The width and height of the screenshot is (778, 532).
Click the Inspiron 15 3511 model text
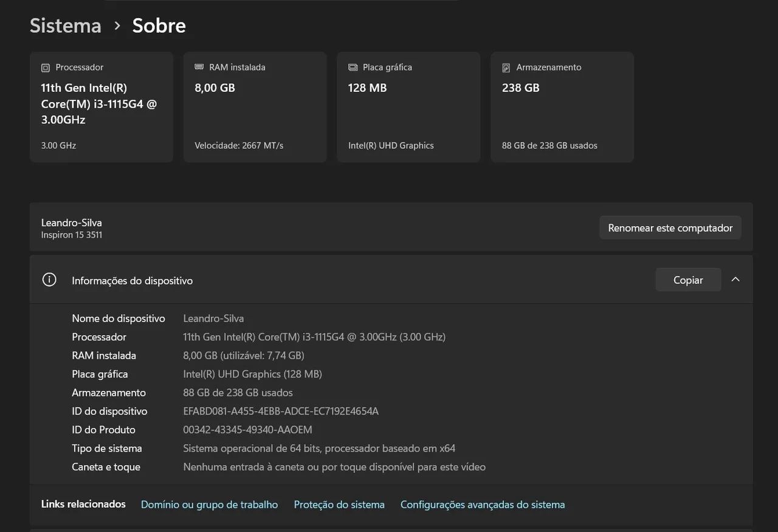click(x=72, y=235)
